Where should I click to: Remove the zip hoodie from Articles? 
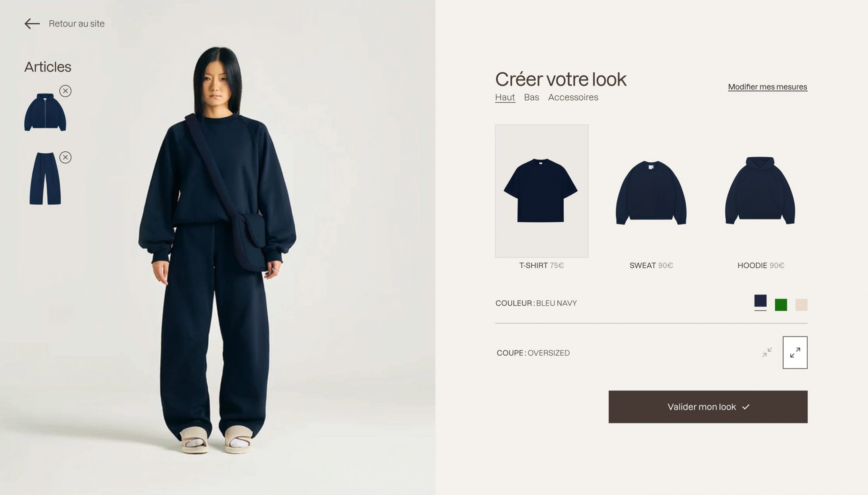tap(65, 91)
